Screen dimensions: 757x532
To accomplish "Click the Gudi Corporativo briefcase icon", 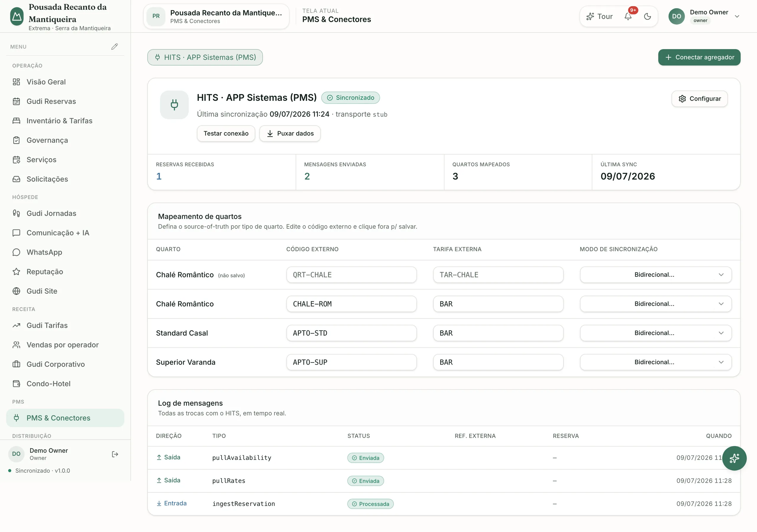I will [16, 364].
